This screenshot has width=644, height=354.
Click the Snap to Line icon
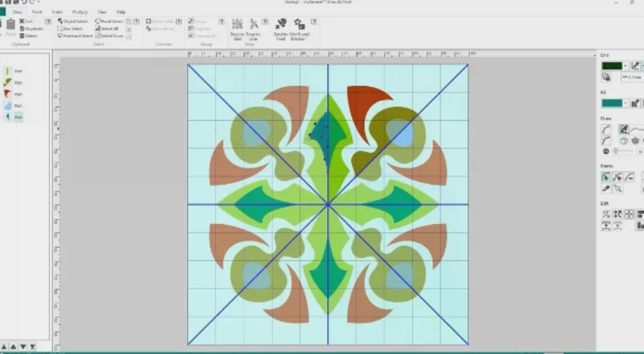[x=254, y=27]
